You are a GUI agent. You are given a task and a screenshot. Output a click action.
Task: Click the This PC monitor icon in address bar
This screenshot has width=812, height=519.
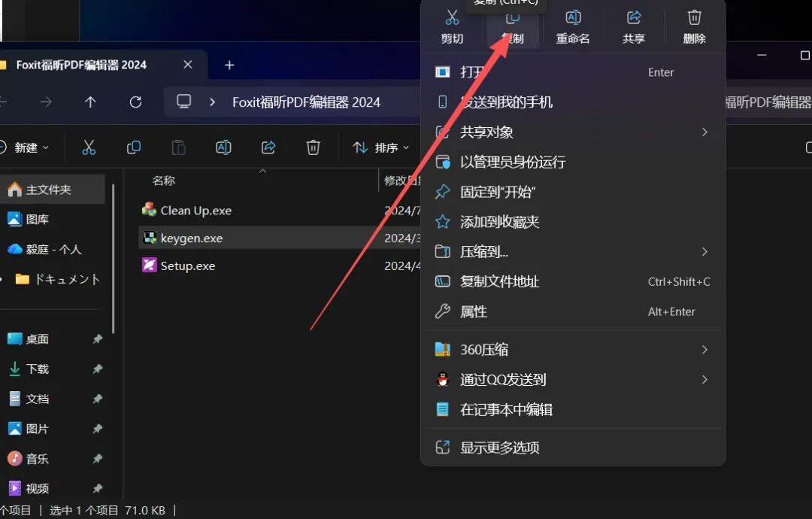184,102
